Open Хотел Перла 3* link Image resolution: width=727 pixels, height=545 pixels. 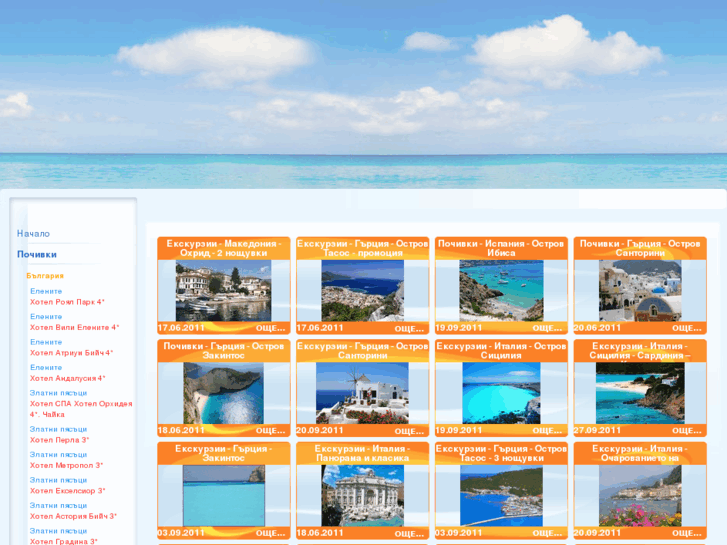[59, 440]
